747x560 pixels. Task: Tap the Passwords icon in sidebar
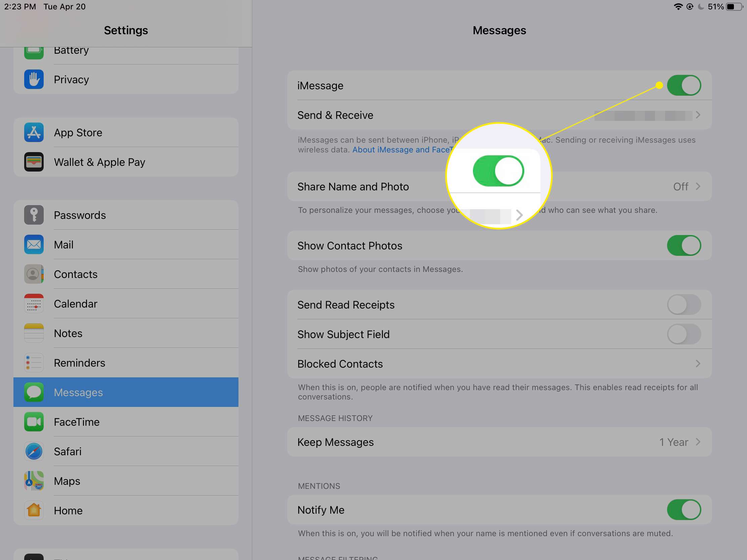pyautogui.click(x=34, y=215)
